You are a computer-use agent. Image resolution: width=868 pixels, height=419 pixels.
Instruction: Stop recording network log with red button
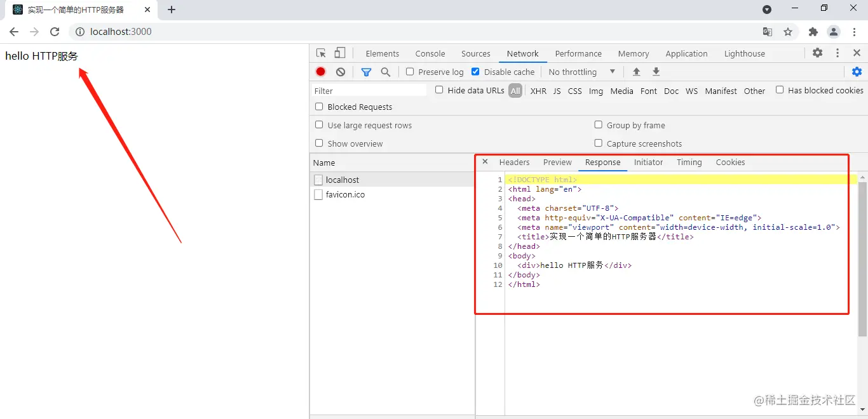click(x=321, y=72)
